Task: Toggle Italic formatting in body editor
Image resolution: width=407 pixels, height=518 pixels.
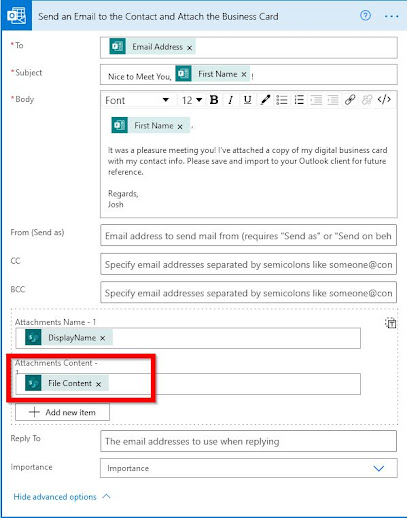Action: [231, 100]
